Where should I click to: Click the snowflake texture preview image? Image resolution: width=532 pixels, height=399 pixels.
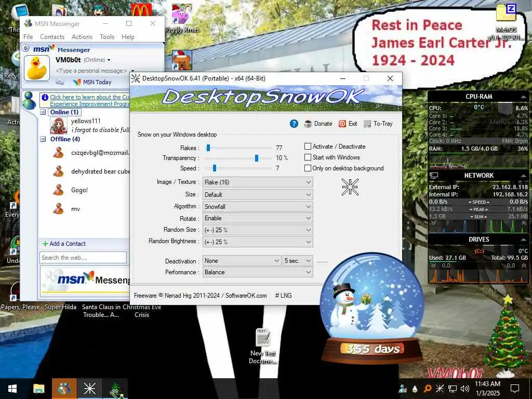tap(350, 187)
